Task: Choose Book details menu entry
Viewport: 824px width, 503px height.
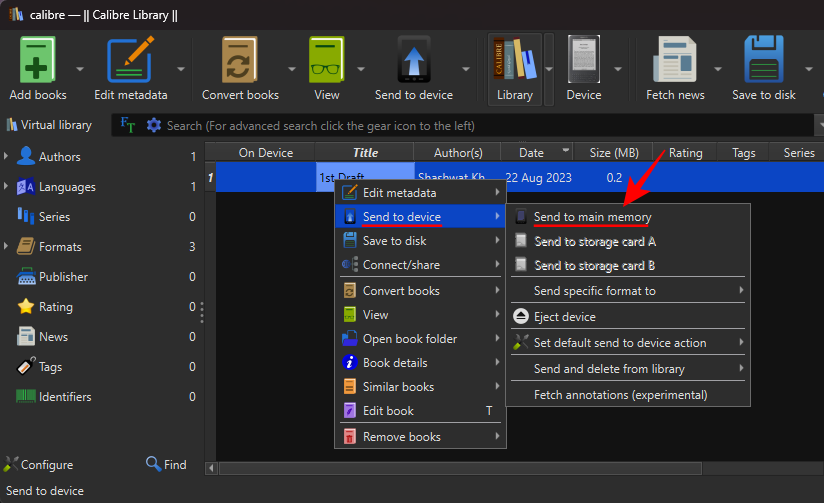Action: pyautogui.click(x=420, y=363)
